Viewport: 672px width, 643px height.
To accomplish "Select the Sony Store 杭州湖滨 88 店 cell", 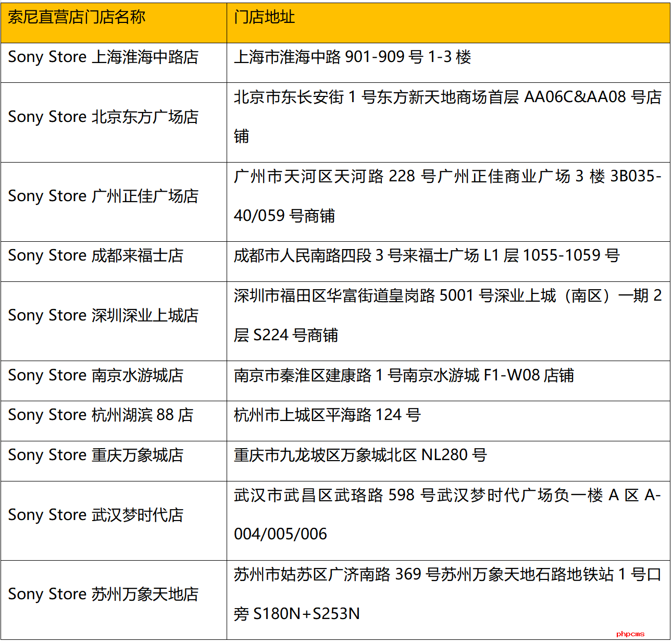I will (x=114, y=421).
